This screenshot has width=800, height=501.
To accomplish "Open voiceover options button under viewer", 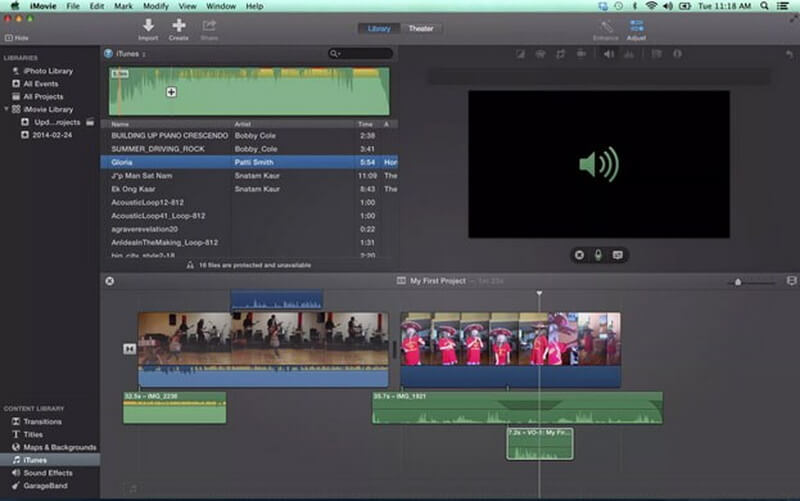I will (617, 255).
